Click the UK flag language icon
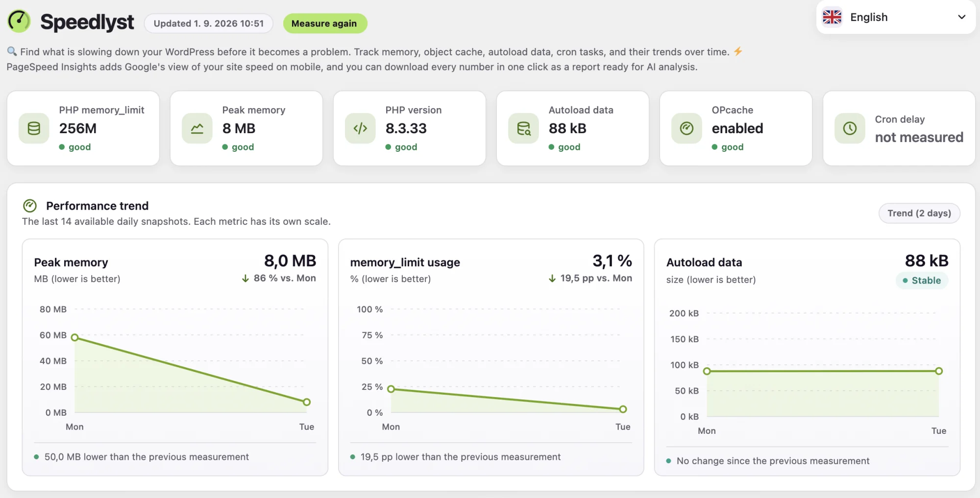This screenshot has height=498, width=980. tap(832, 17)
